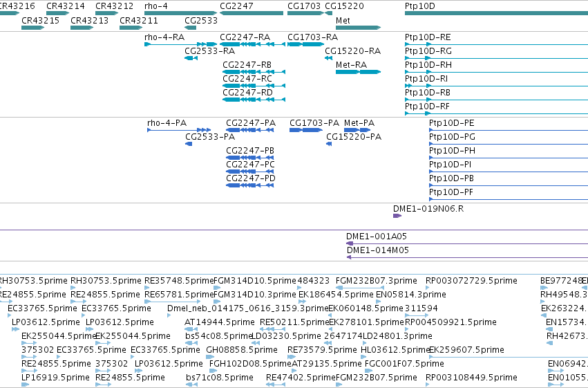Click protein Ptp10D-PB
This screenshot has height=388, width=588.
tap(451, 178)
